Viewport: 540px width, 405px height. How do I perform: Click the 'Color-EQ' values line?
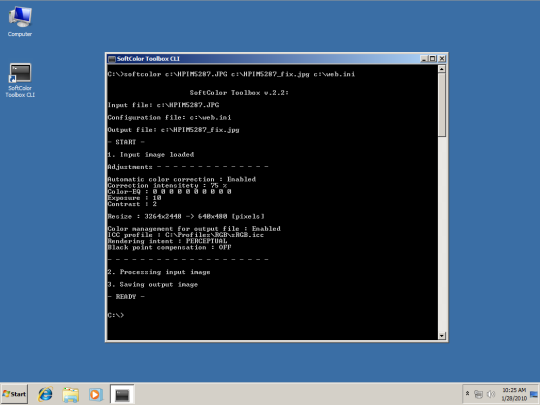point(169,192)
